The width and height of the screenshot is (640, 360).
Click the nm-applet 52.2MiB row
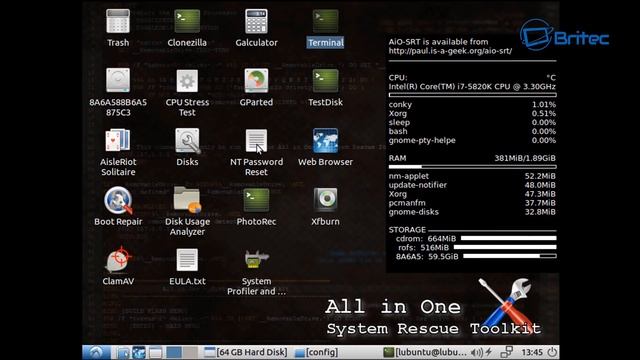pyautogui.click(x=472, y=176)
